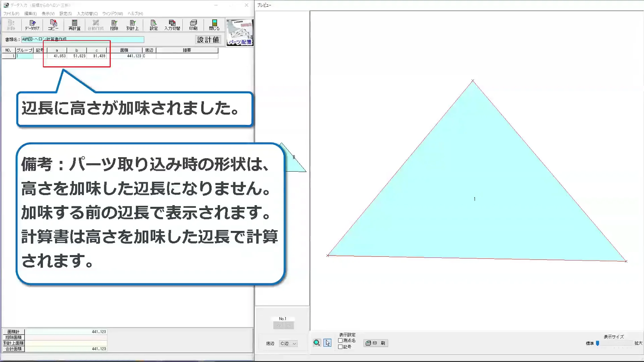
Task: Activate the 入力切替 toolbar icon
Action: click(172, 24)
